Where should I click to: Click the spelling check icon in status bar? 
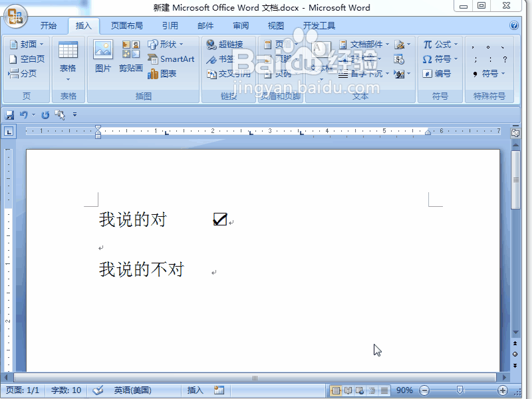coord(97,390)
